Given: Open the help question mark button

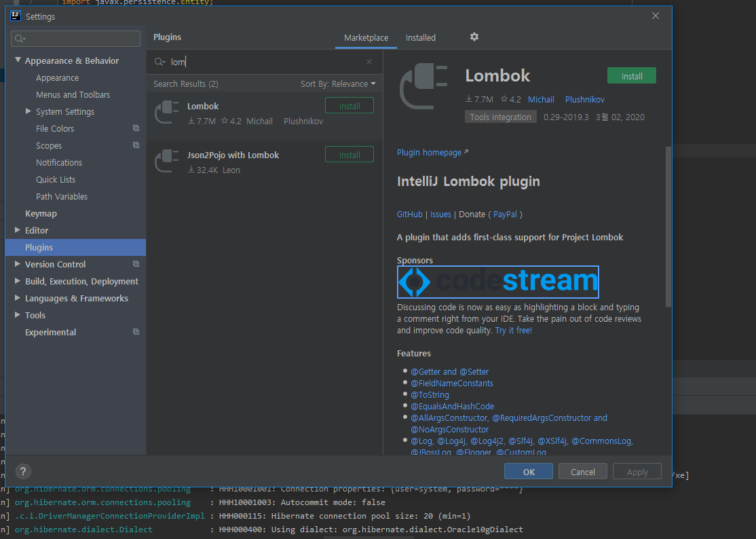Looking at the screenshot, I should pos(23,472).
